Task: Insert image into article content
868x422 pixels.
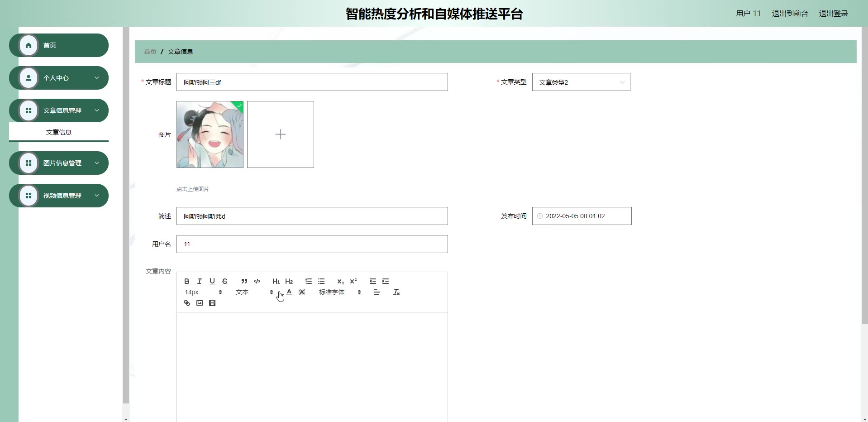Action: [200, 303]
